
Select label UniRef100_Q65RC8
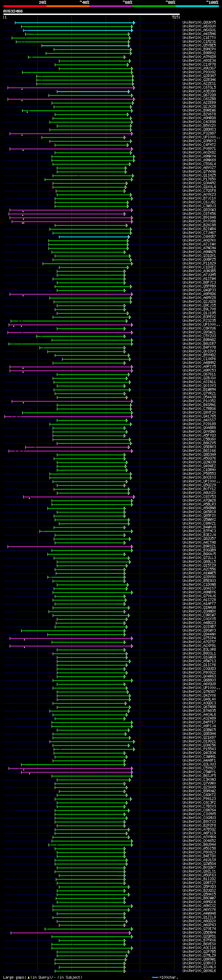[199, 512]
